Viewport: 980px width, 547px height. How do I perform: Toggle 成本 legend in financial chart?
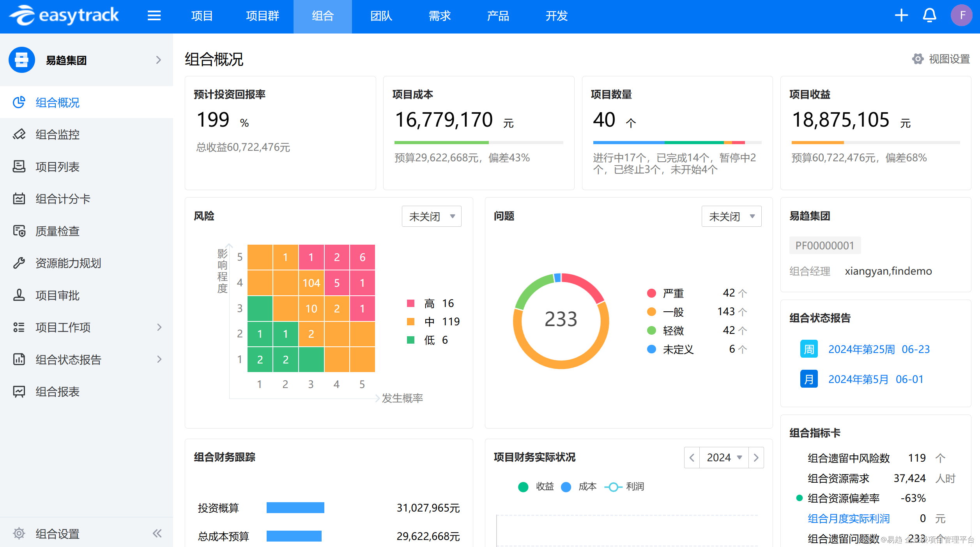(x=578, y=487)
